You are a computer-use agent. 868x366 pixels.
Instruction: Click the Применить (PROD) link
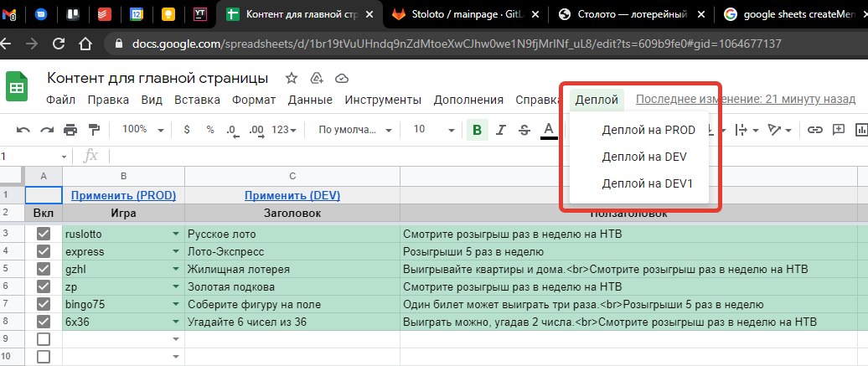pyautogui.click(x=123, y=195)
